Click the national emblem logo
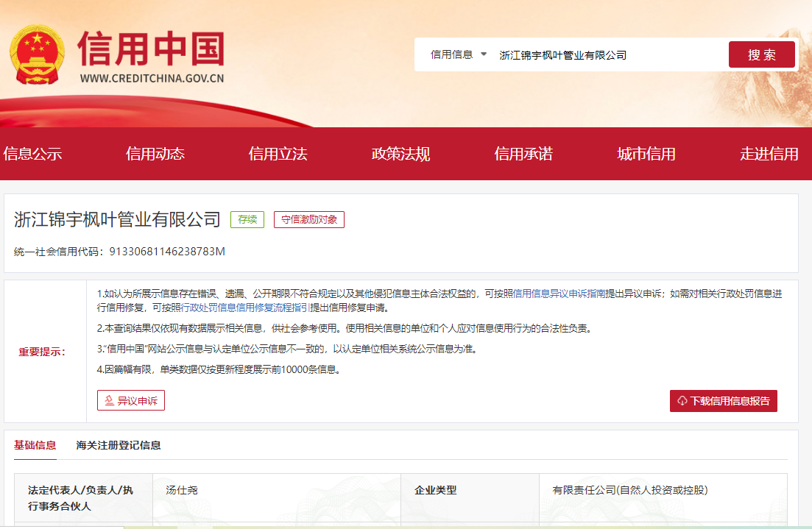The width and height of the screenshot is (812, 529). coord(38,55)
